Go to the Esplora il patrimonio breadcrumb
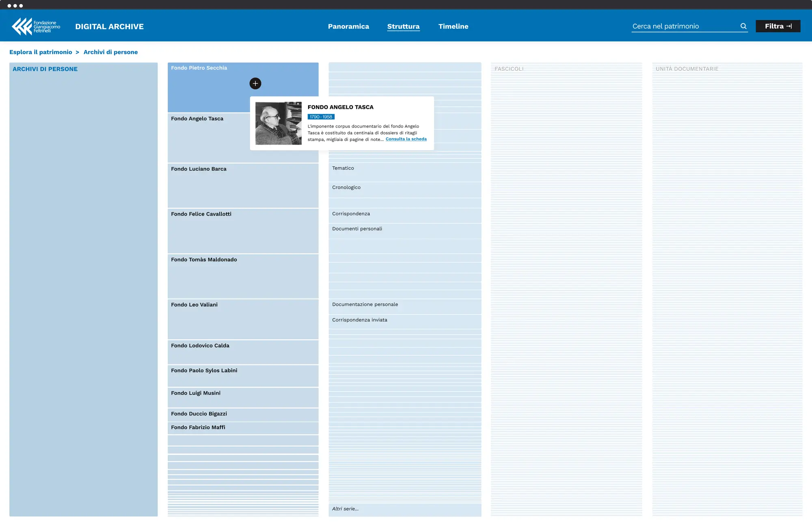 point(41,52)
